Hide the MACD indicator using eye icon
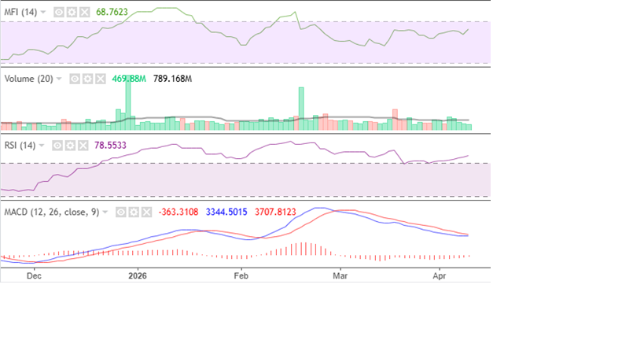 click(121, 212)
